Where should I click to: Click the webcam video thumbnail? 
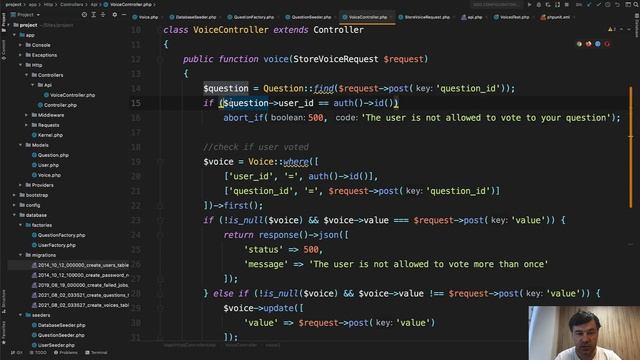[x=584, y=333]
